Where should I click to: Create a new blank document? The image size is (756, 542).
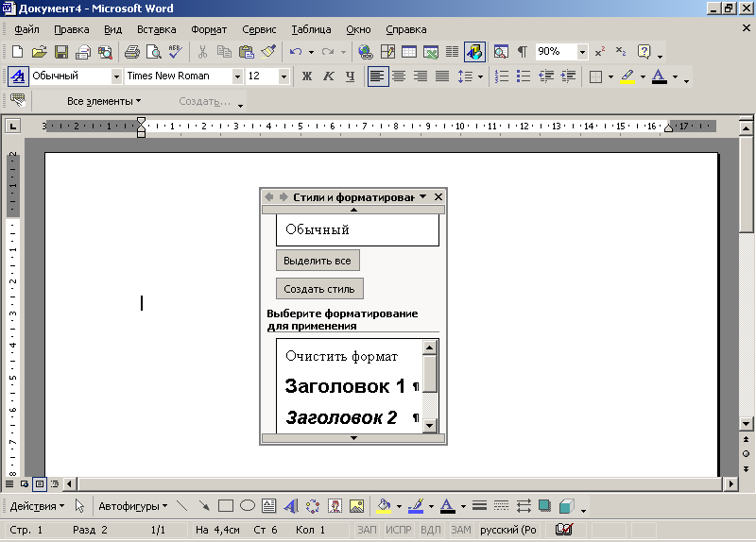click(17, 52)
